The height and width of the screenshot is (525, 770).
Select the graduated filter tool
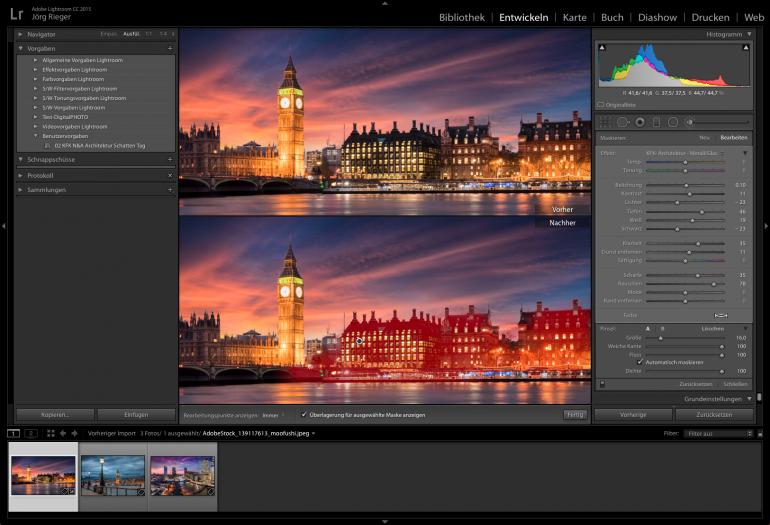pyautogui.click(x=657, y=122)
